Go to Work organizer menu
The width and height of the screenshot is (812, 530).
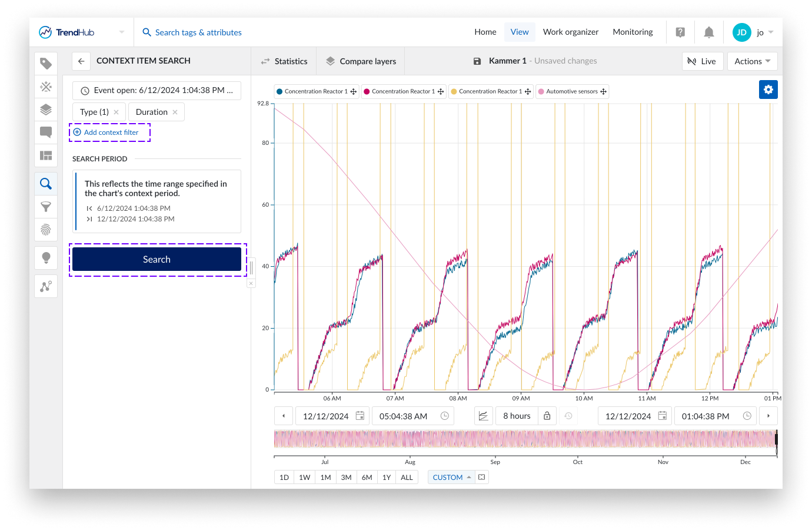click(x=570, y=32)
